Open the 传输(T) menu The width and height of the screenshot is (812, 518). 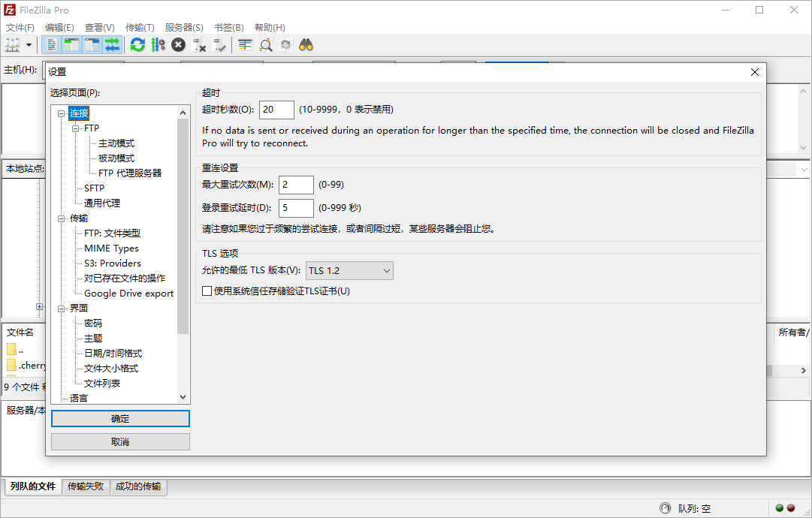[139, 27]
